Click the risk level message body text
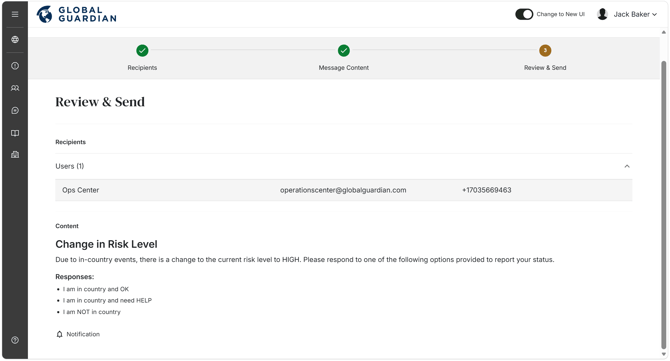This screenshot has height=361, width=670. tap(305, 260)
